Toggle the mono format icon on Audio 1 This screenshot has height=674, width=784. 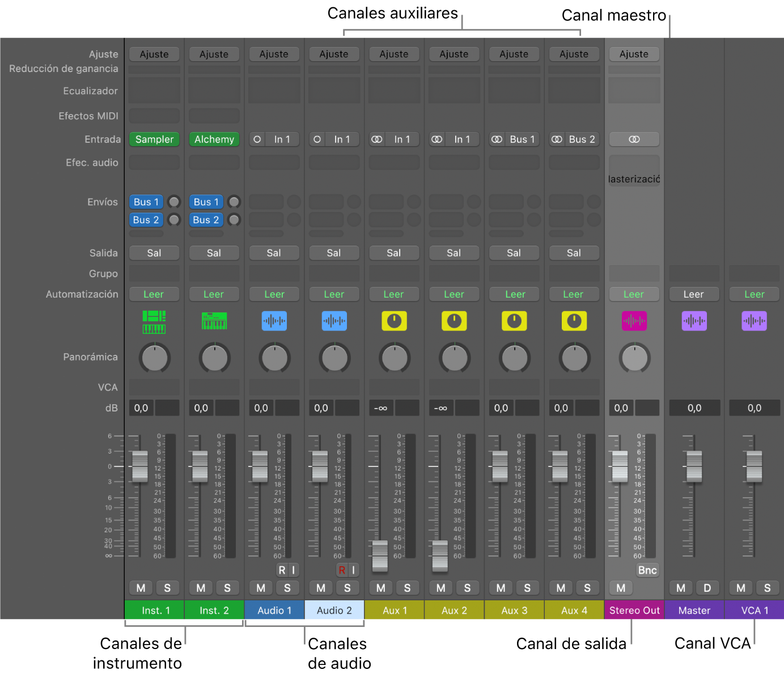[x=257, y=139]
